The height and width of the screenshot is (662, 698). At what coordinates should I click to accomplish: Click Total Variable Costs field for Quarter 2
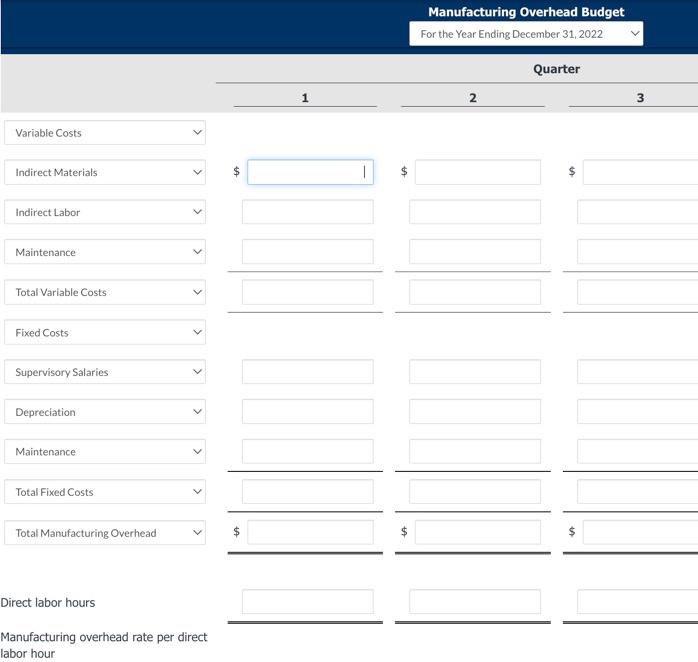[475, 292]
